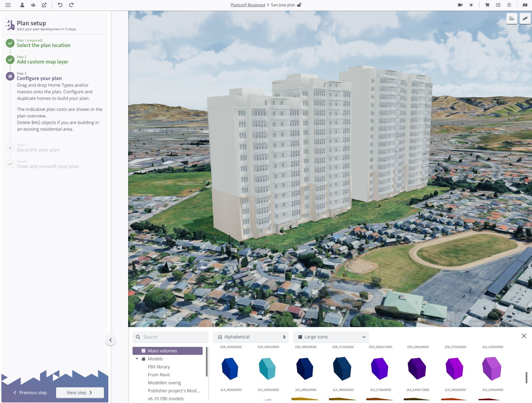Open the shopping cart icon
Image resolution: width=532 pixels, height=403 pixels.
[x=487, y=5]
